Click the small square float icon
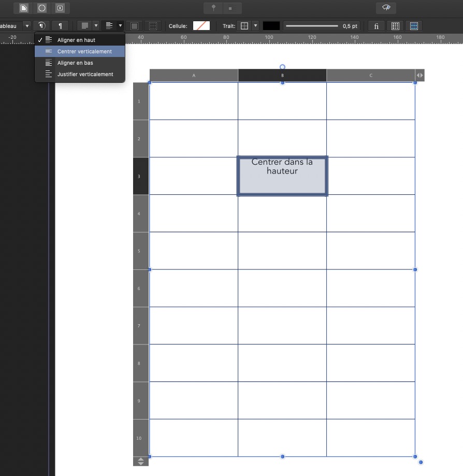463x476 pixels. 230,8
